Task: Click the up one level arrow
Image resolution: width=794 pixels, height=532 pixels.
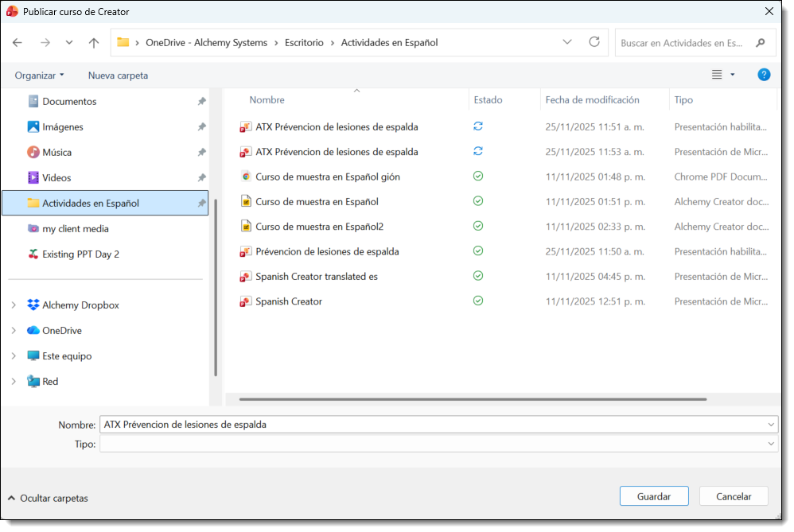Action: coord(94,43)
